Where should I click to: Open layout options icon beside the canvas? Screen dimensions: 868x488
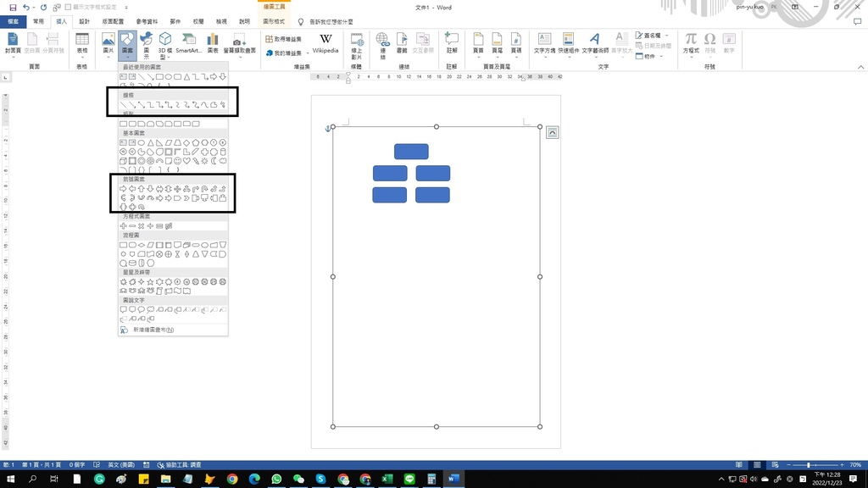tap(552, 132)
